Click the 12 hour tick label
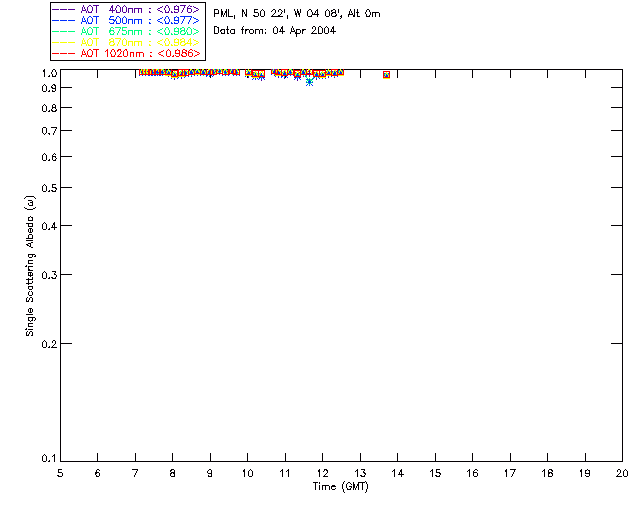This screenshot has width=640, height=512. tap(322, 473)
